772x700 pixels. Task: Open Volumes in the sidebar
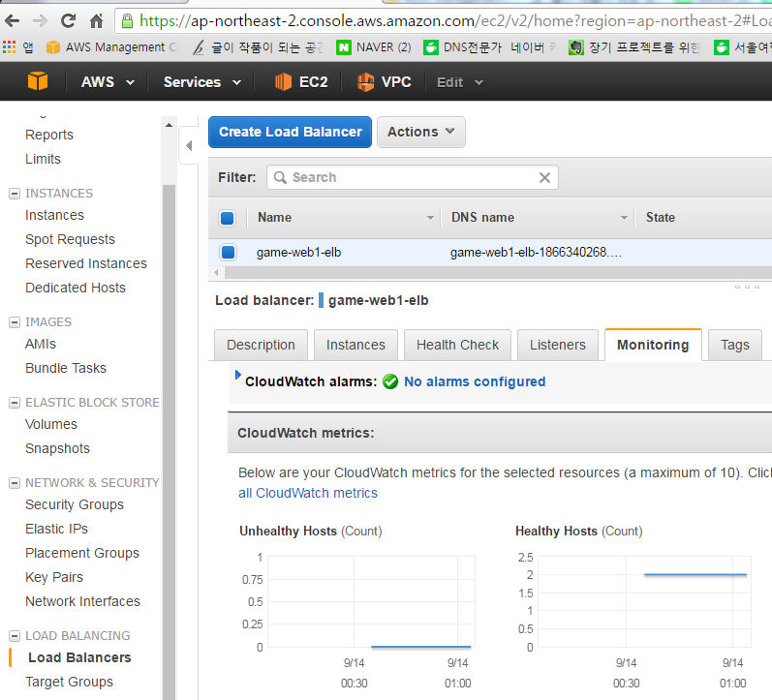[x=51, y=424]
